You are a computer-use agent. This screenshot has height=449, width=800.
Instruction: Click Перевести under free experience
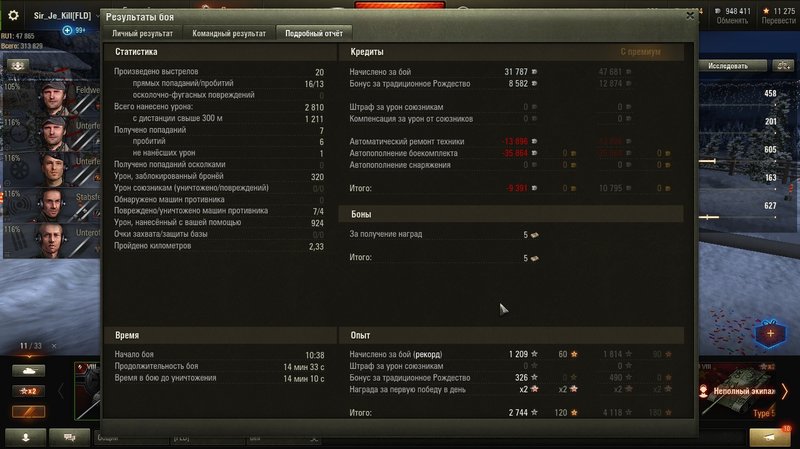coord(778,21)
